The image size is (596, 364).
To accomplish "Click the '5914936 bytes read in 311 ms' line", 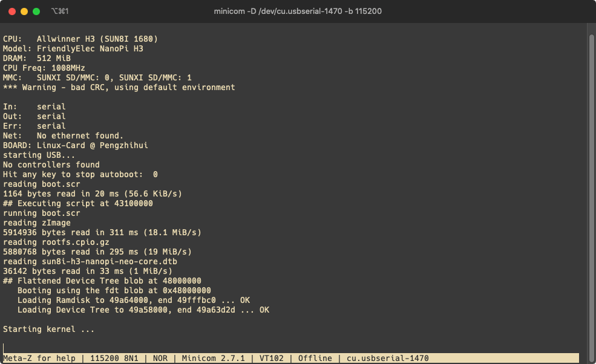I will pos(102,233).
